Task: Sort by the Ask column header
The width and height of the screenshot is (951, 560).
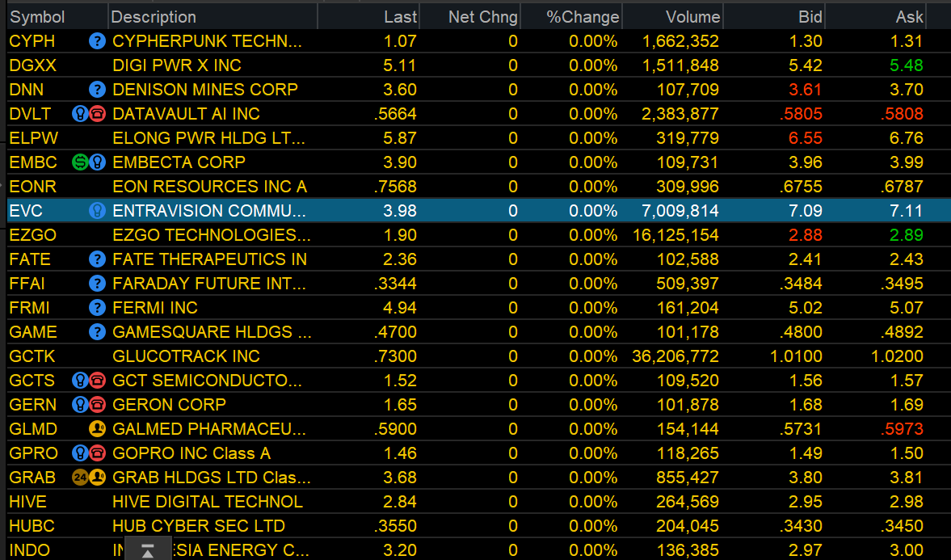Action: point(876,17)
